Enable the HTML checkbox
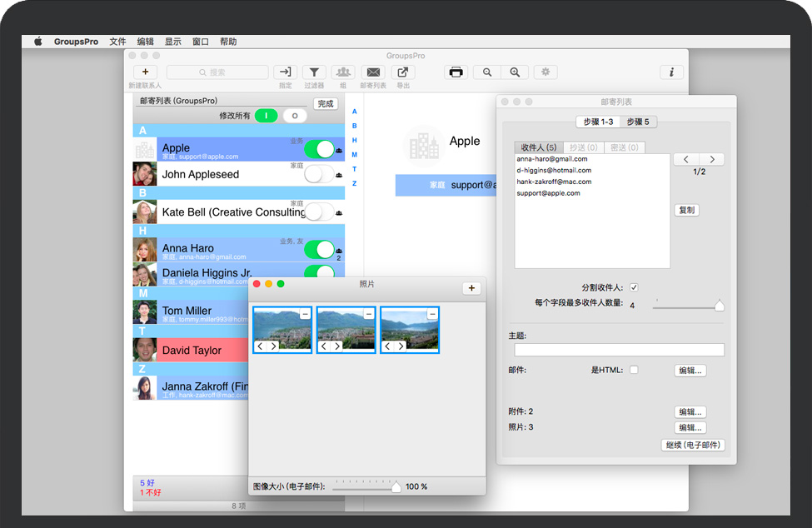 (634, 370)
